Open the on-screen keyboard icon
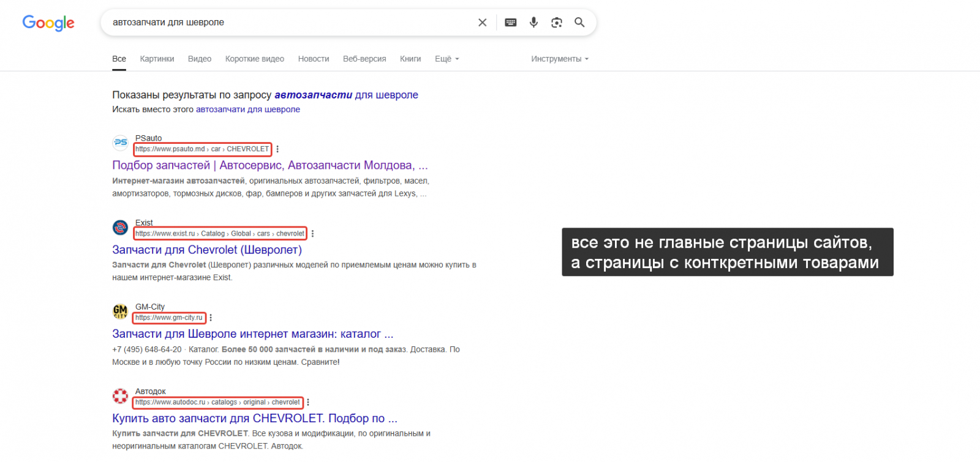The width and height of the screenshot is (980, 462). (x=511, y=23)
